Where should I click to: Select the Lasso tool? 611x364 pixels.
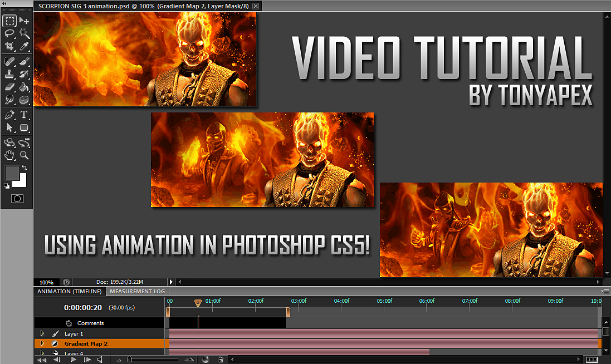(x=9, y=33)
